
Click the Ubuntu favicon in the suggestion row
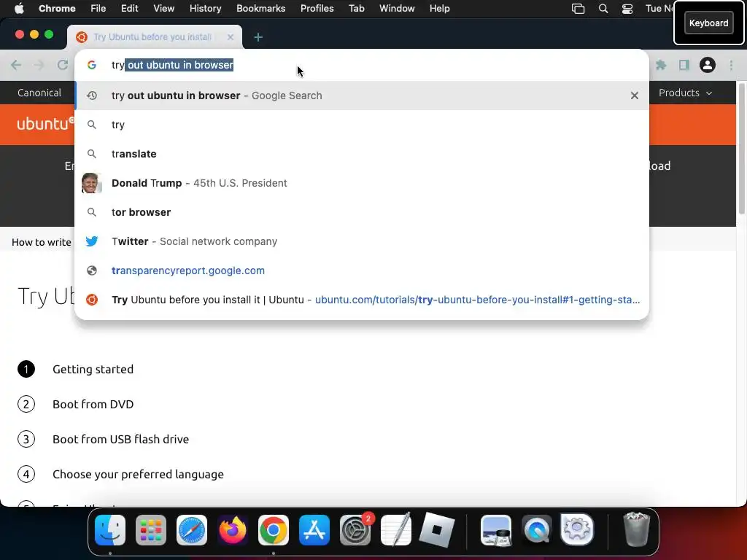click(x=92, y=300)
